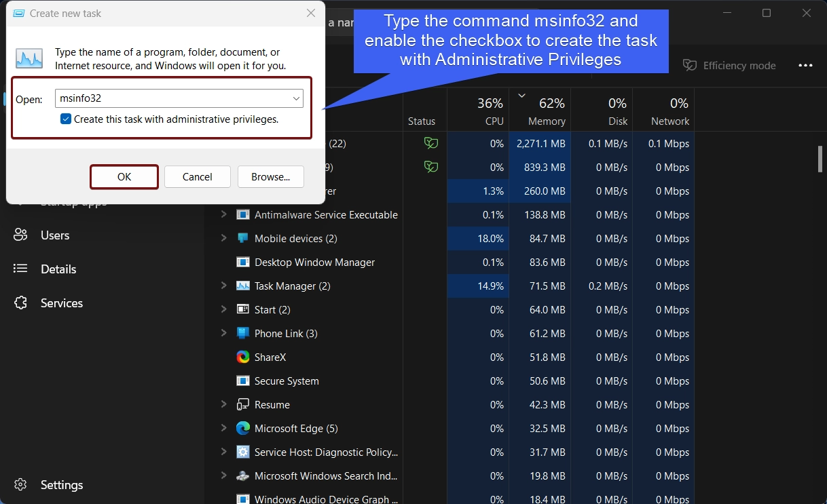Click Efficiency mode in the toolbar
The image size is (827, 504).
coord(729,66)
